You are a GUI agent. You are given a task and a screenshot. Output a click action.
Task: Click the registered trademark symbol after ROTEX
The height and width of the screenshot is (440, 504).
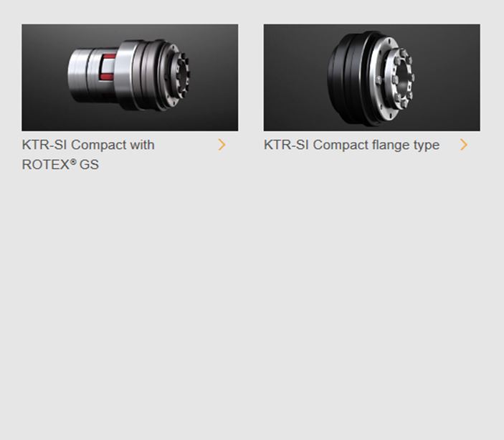73,162
